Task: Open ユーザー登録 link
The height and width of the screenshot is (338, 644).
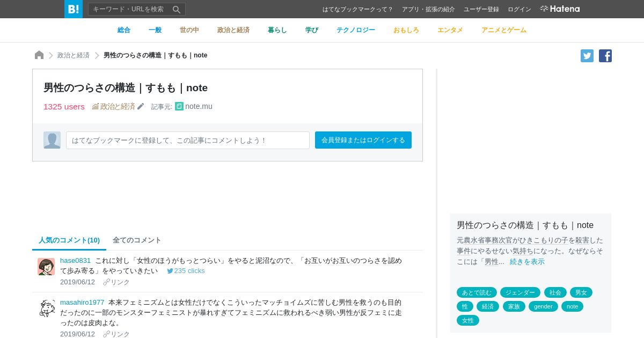Action: [481, 9]
